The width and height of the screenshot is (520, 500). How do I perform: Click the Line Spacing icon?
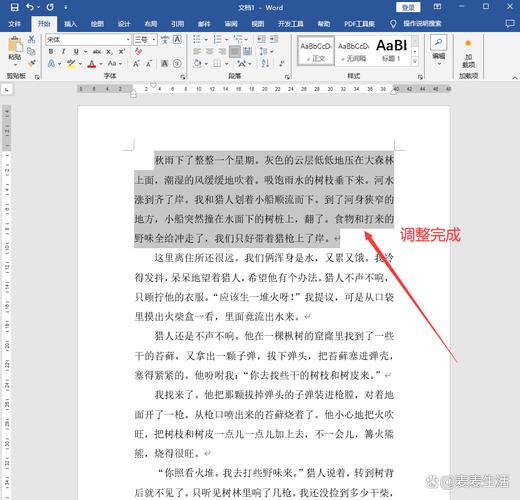click(x=263, y=51)
